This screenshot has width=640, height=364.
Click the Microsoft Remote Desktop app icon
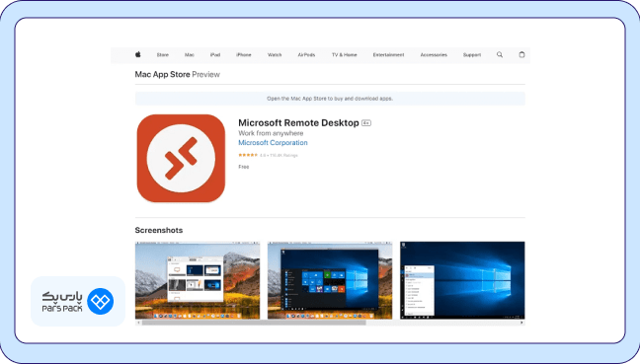(181, 158)
